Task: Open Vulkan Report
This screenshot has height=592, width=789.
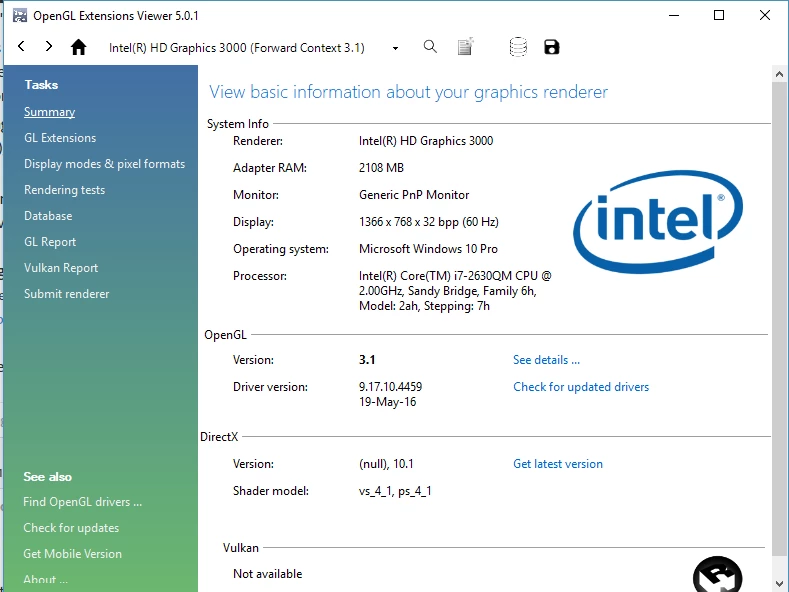Action: [x=61, y=268]
